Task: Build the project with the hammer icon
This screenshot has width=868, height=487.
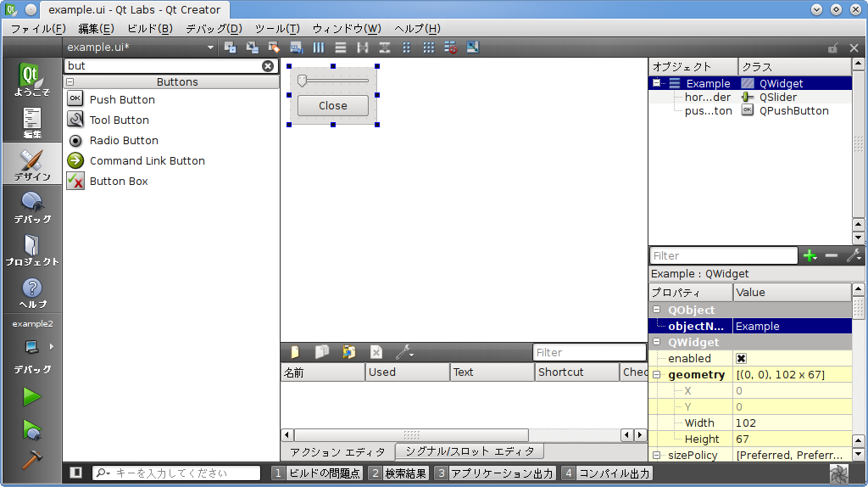Action: point(32,459)
